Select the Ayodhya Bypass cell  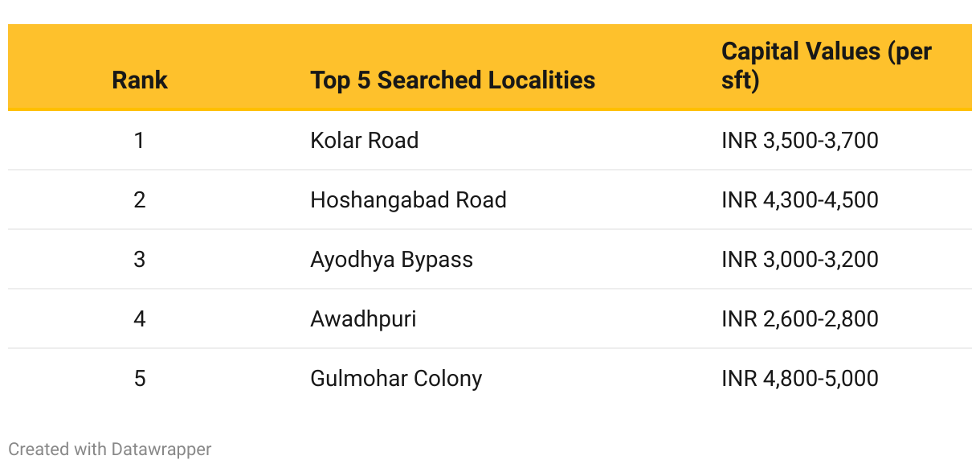(x=392, y=259)
